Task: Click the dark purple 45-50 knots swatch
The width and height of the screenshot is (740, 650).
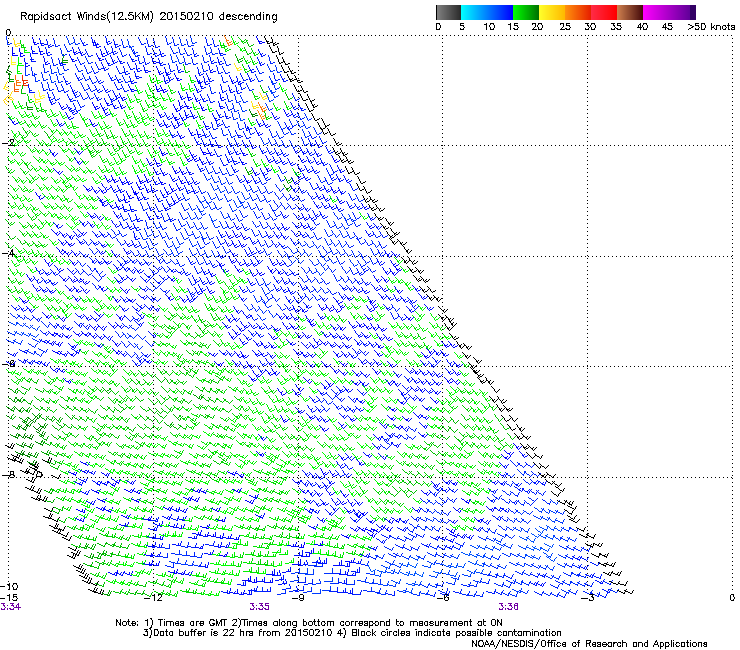Action: coord(683,12)
